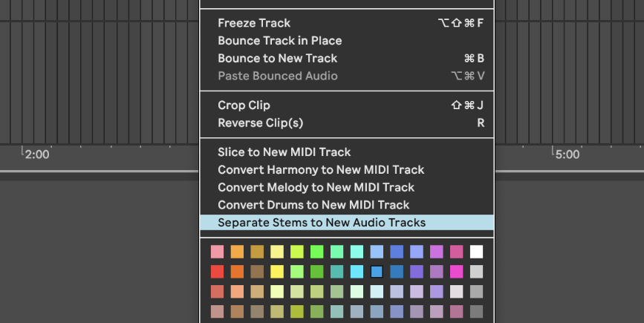
Task: Choose Convert Harmony to New MIDI Track
Action: [x=321, y=170]
